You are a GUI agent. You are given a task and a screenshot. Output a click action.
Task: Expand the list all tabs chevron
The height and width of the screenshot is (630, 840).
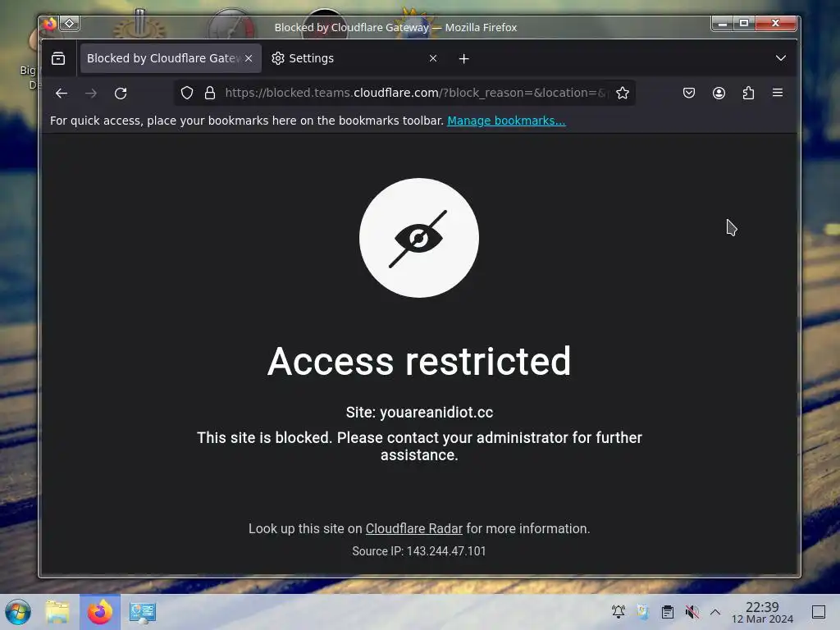(781, 58)
